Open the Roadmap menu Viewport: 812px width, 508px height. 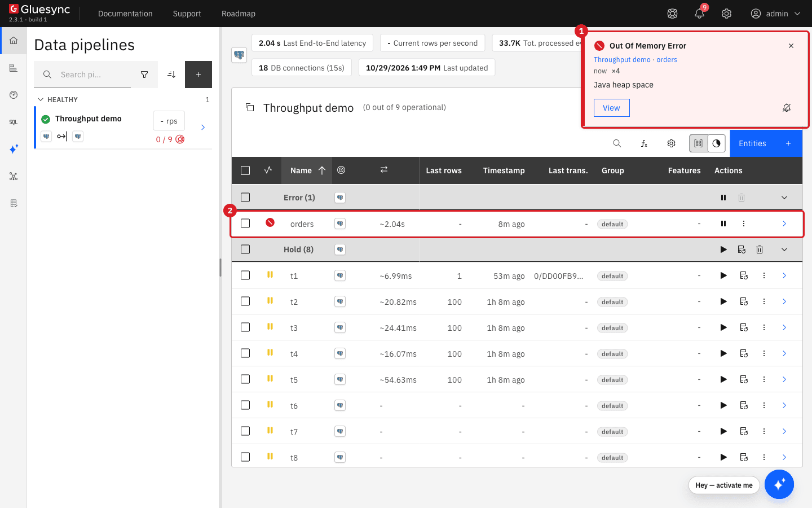pyautogui.click(x=239, y=14)
